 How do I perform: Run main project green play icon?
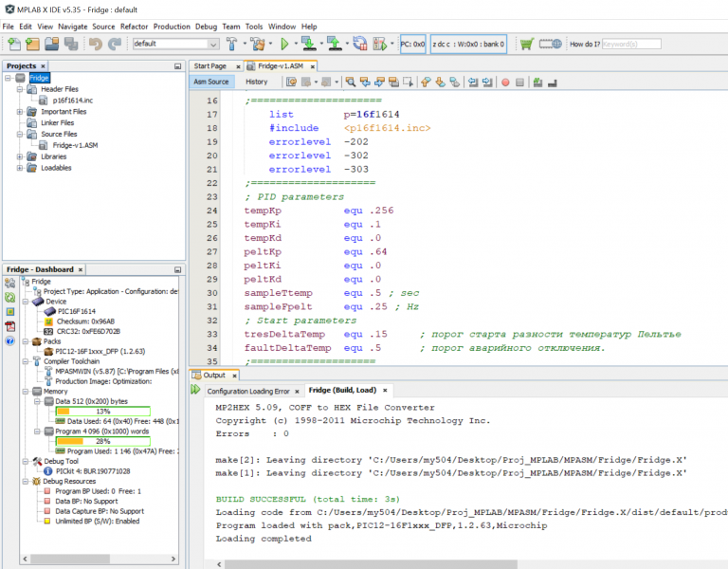284,45
